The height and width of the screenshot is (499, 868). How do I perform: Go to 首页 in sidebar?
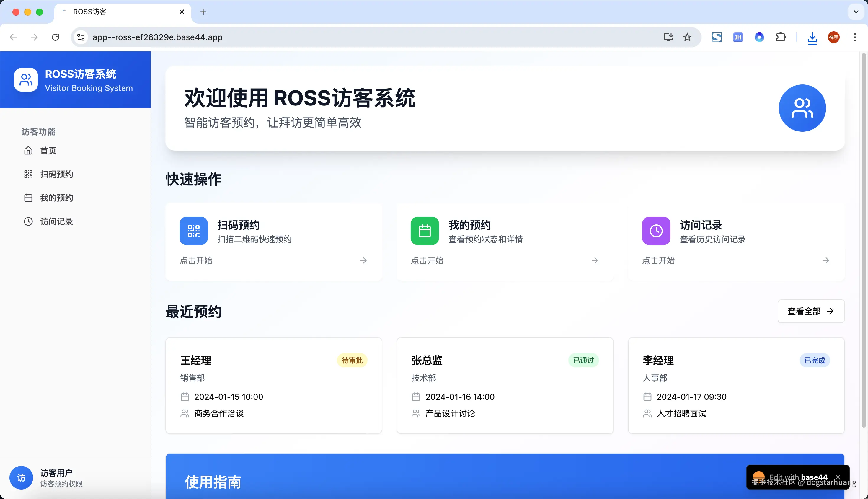48,151
